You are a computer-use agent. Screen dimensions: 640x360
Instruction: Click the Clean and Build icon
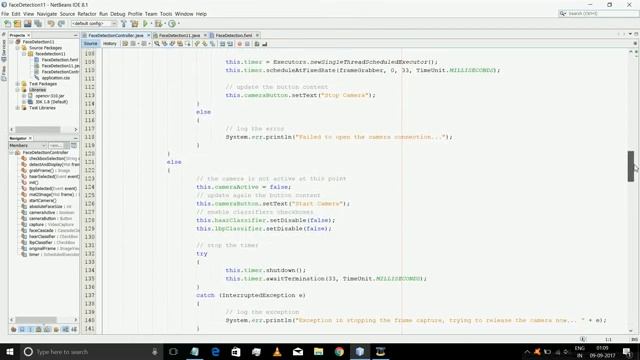coord(134,24)
